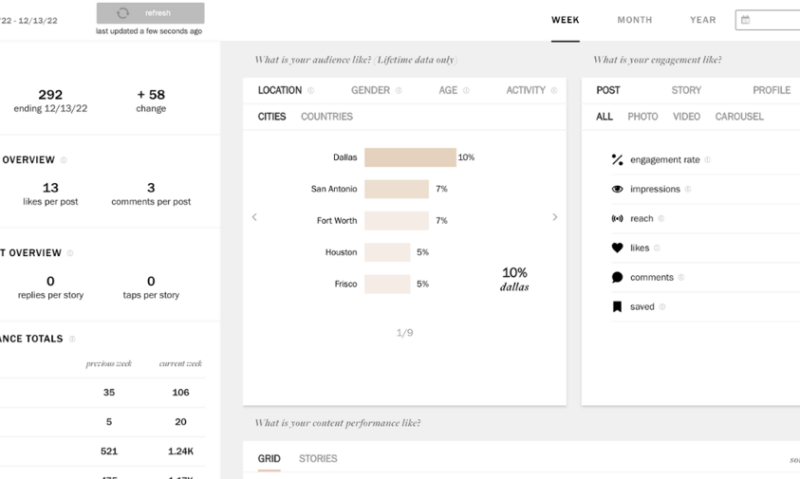Click the comments speech bubble icon
Screen dimensions: 800x479
(617, 277)
